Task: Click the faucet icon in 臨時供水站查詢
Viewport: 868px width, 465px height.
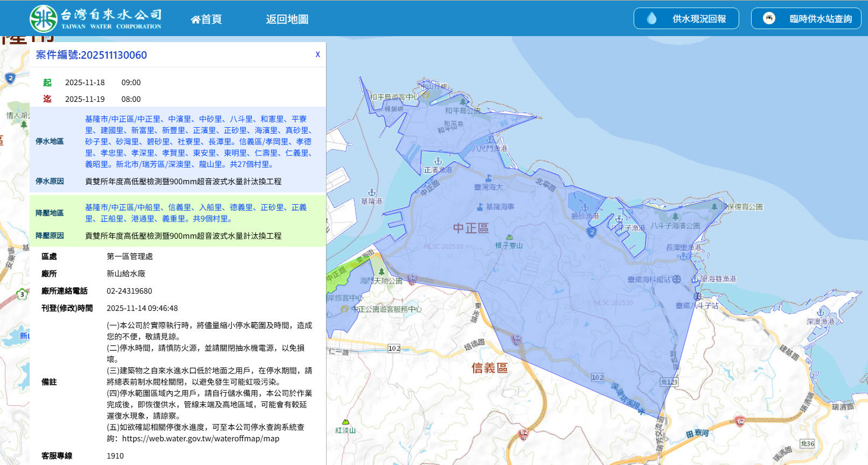Action: 769,18
